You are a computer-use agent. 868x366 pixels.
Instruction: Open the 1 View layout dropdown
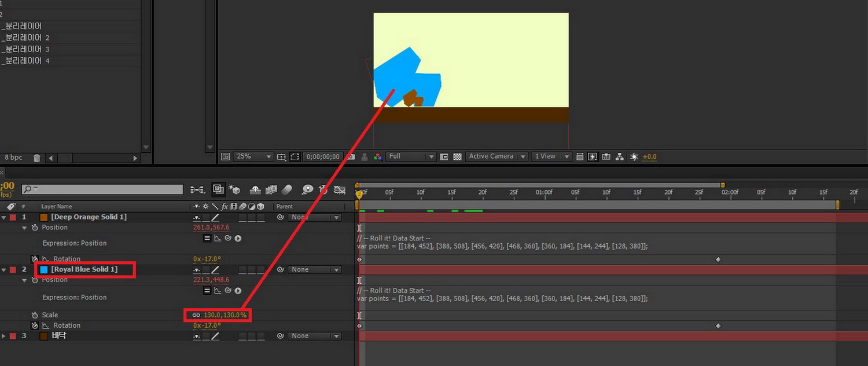pyautogui.click(x=551, y=156)
